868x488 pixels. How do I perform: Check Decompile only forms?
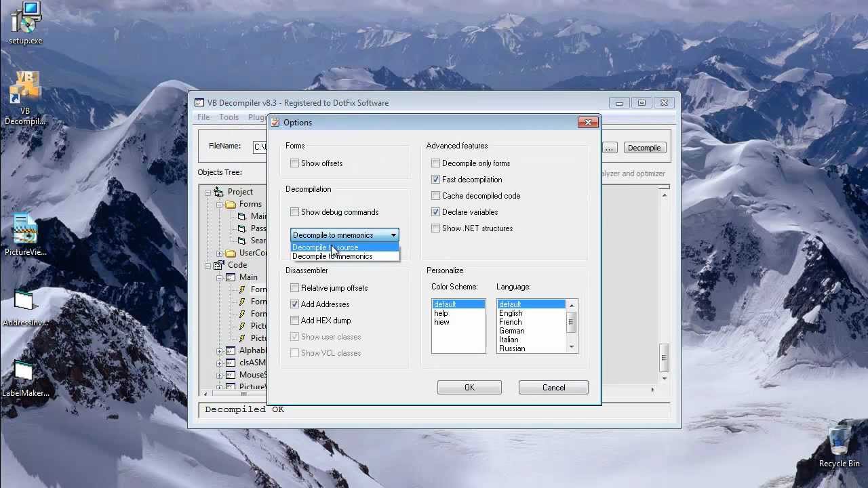tap(435, 163)
